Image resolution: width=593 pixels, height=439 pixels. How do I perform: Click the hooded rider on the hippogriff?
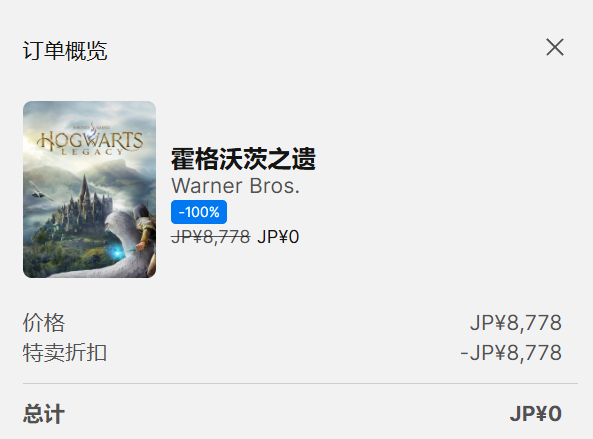point(144,227)
